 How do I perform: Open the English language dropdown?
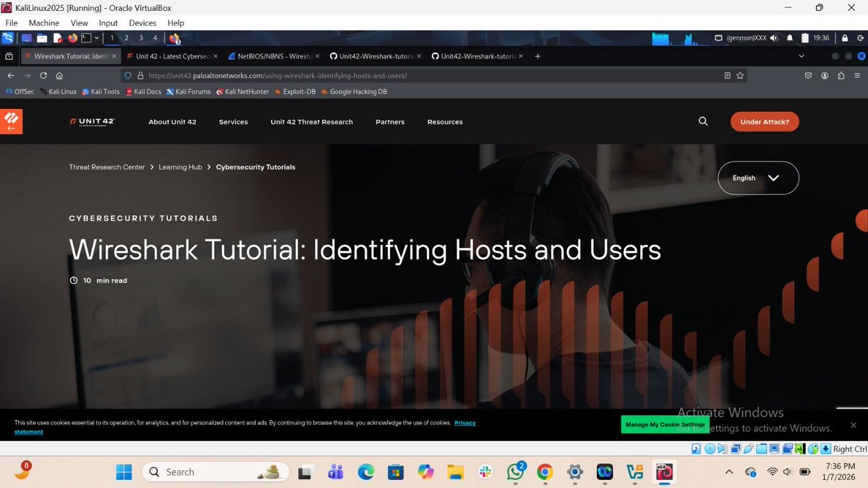(758, 178)
